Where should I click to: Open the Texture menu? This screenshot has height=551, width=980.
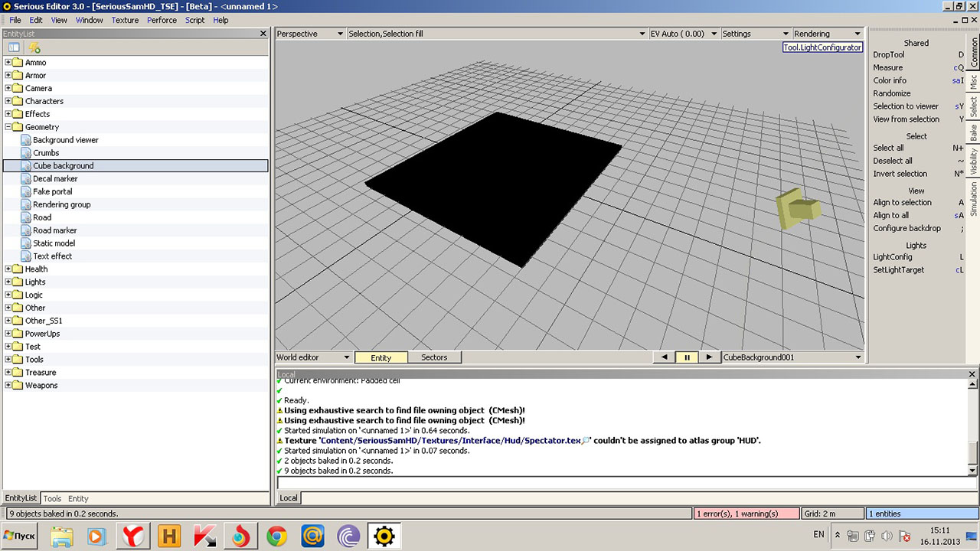tap(125, 20)
